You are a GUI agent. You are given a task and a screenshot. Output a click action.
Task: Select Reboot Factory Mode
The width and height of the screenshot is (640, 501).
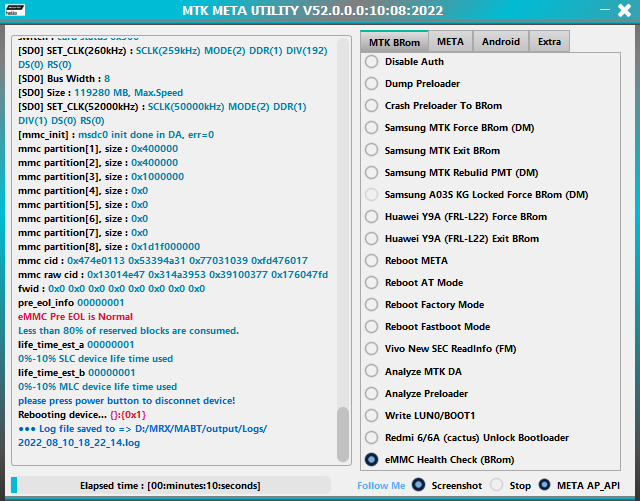tap(371, 305)
